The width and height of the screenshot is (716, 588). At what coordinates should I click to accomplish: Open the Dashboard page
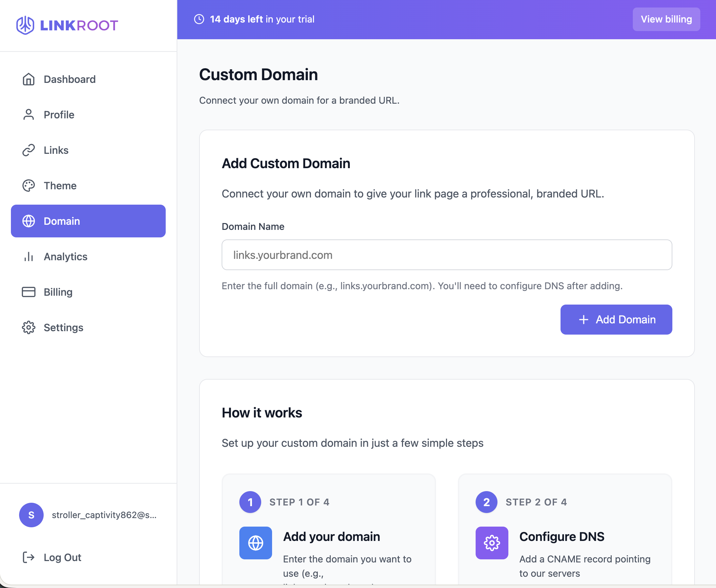click(88, 79)
